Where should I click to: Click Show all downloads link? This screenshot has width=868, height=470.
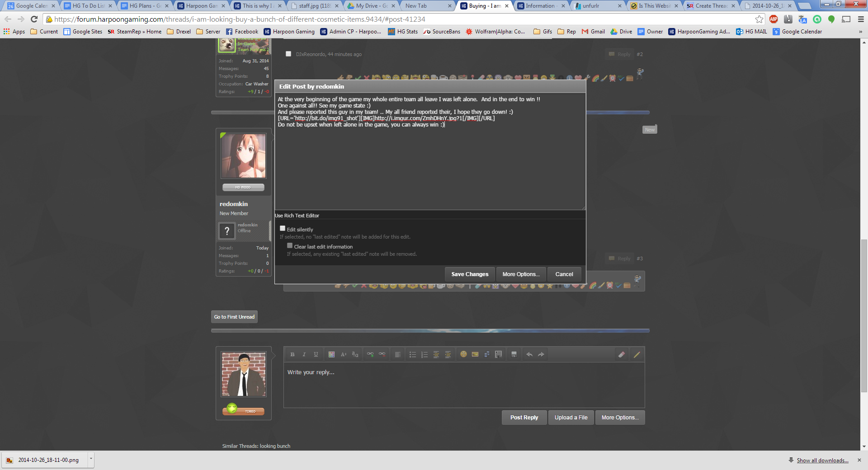pos(822,461)
